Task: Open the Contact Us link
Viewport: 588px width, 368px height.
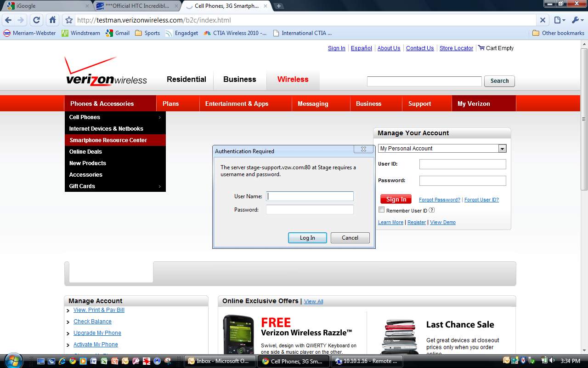Action: click(420, 48)
